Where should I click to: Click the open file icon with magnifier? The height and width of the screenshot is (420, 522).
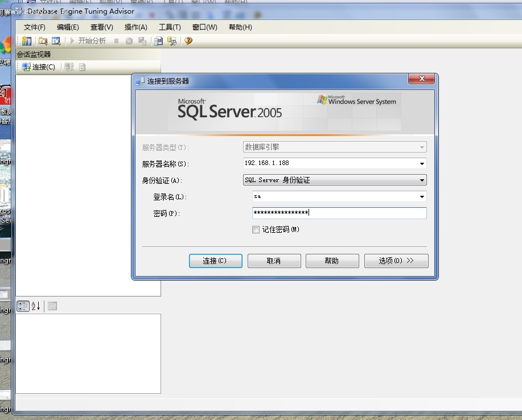(x=43, y=41)
